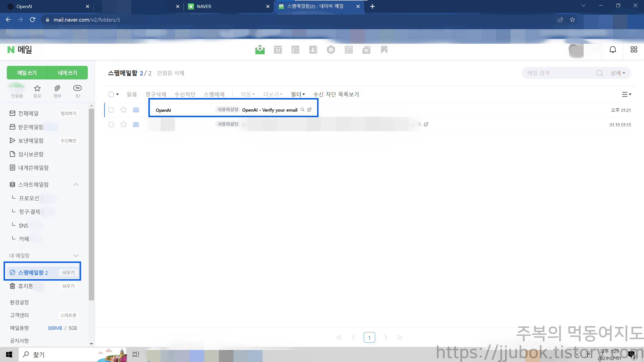This screenshot has width=644, height=362.
Task: Toggle the select-all mail checkbox
Action: click(x=111, y=95)
